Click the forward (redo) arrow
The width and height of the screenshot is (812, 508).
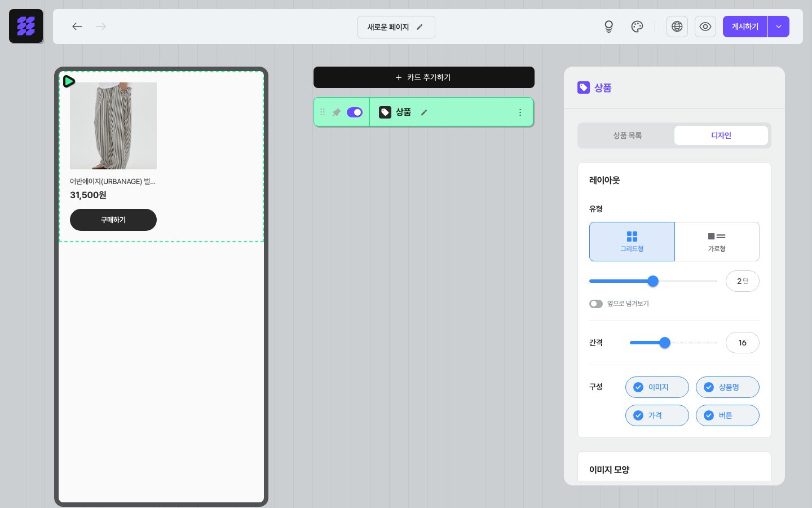coord(101,27)
